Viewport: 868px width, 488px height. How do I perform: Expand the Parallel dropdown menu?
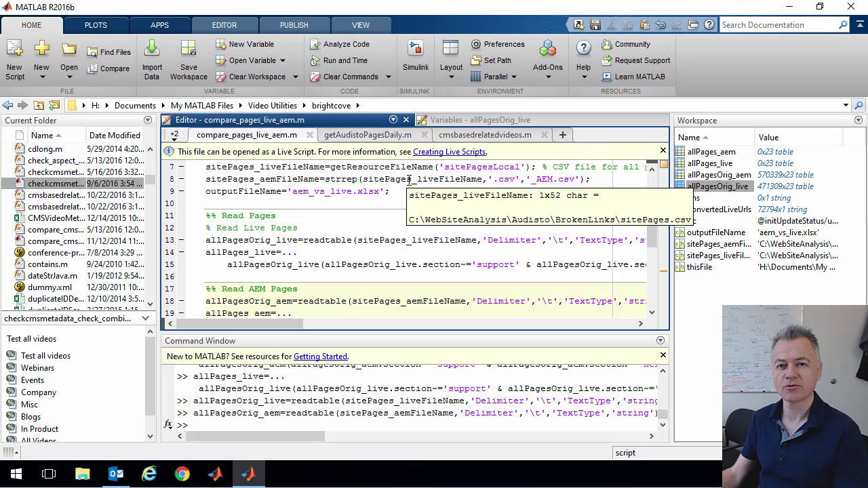pyautogui.click(x=513, y=77)
